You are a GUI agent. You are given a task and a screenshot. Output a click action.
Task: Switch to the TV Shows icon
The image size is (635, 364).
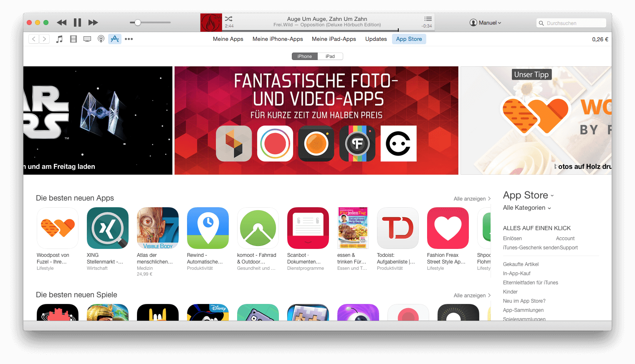[x=87, y=39]
